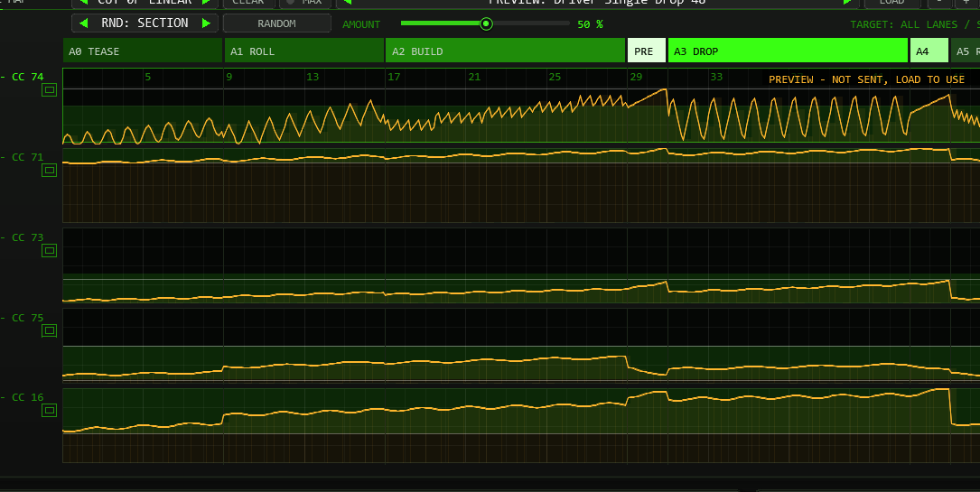
Task: Open the RND: SECTION mode selector
Action: pos(145,23)
